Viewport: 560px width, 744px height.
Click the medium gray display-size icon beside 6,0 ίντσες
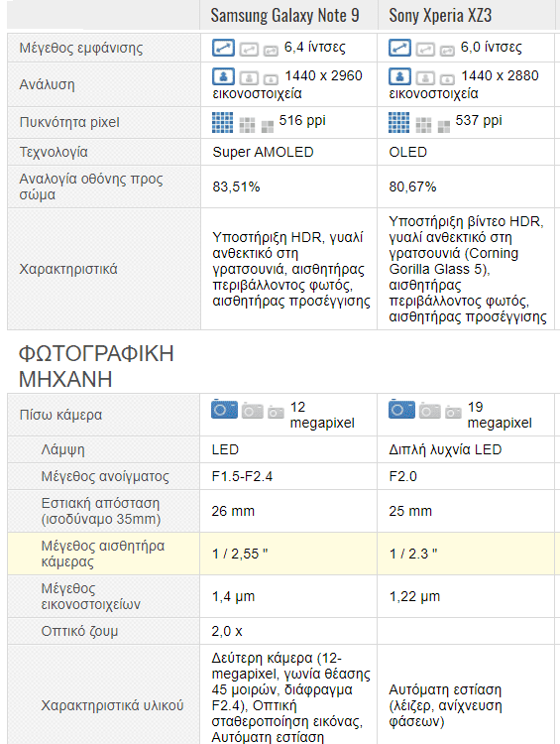[x=425, y=50]
